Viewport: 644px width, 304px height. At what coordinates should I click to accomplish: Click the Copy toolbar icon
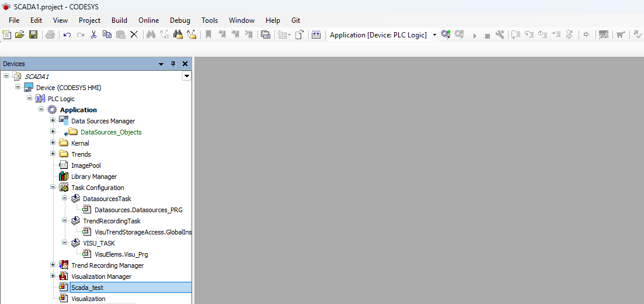tap(107, 35)
